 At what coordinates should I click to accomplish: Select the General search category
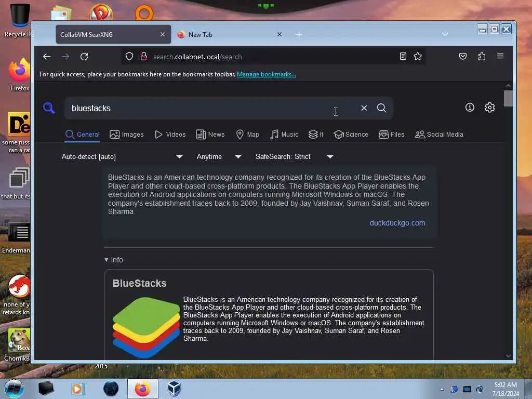83,135
